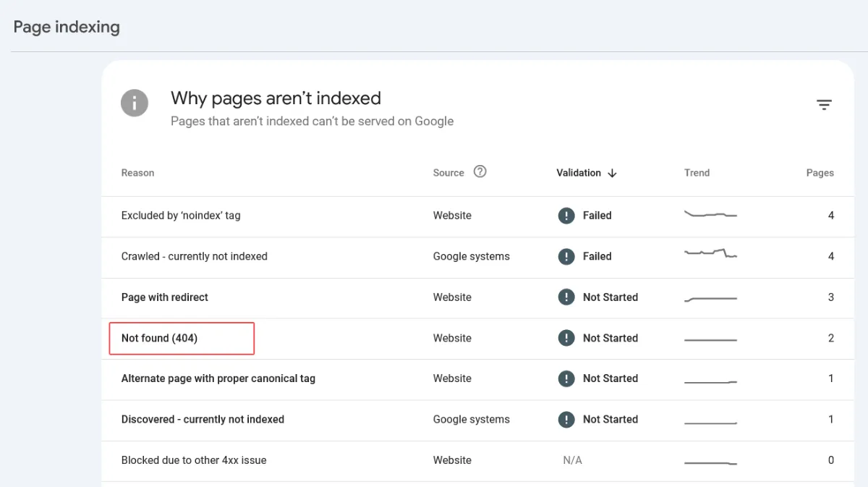Click the trend sparkline for Crawled row

pyautogui.click(x=710, y=255)
